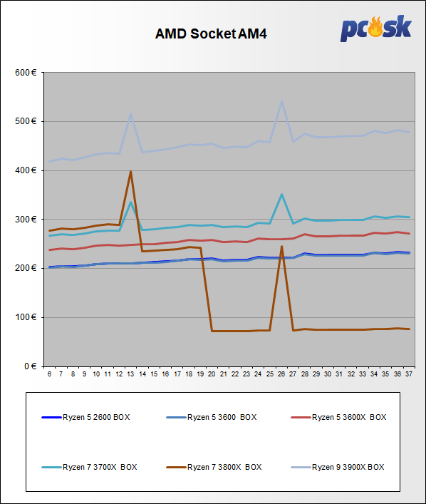Click the pc.sk logo
Image resolution: width=426 pixels, height=504 pixels.
376,29
